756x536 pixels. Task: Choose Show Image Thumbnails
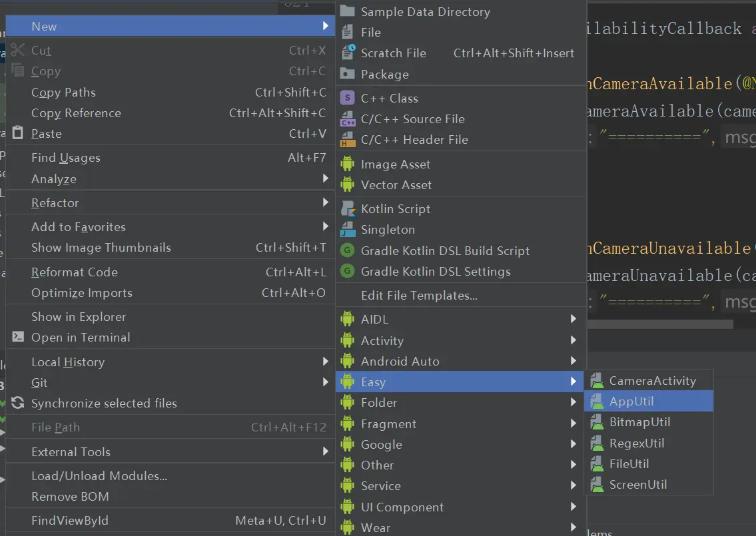(x=171, y=247)
